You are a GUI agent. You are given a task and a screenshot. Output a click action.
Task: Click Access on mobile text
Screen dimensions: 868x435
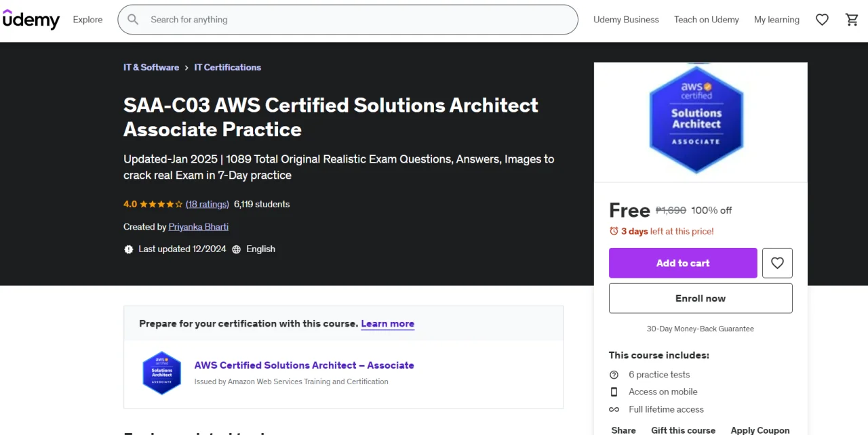point(663,392)
